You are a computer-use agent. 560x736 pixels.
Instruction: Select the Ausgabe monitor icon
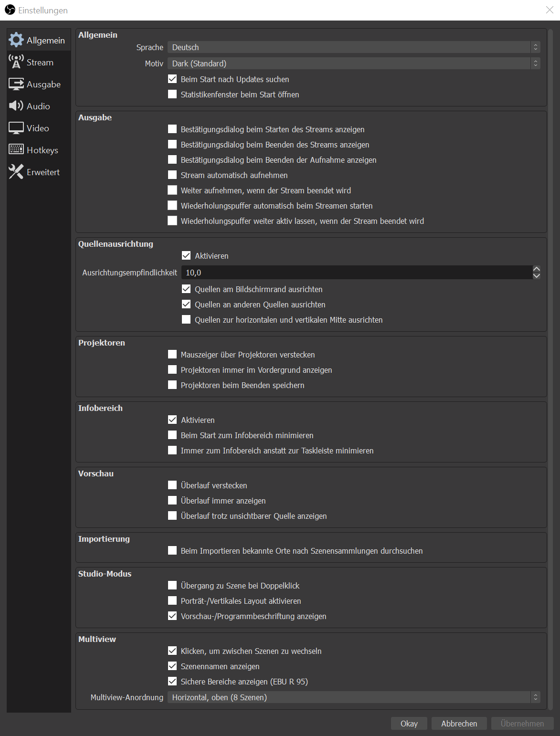[x=16, y=84]
